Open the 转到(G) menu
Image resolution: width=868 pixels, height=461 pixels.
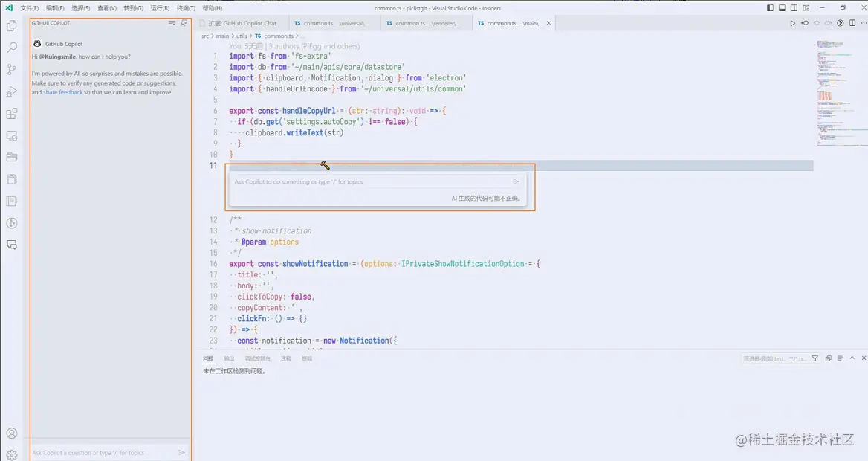tap(134, 8)
